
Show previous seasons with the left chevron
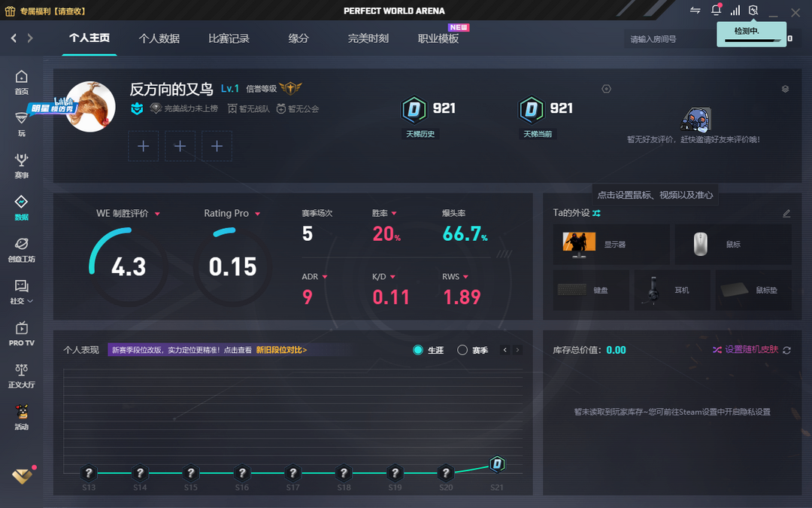point(505,350)
